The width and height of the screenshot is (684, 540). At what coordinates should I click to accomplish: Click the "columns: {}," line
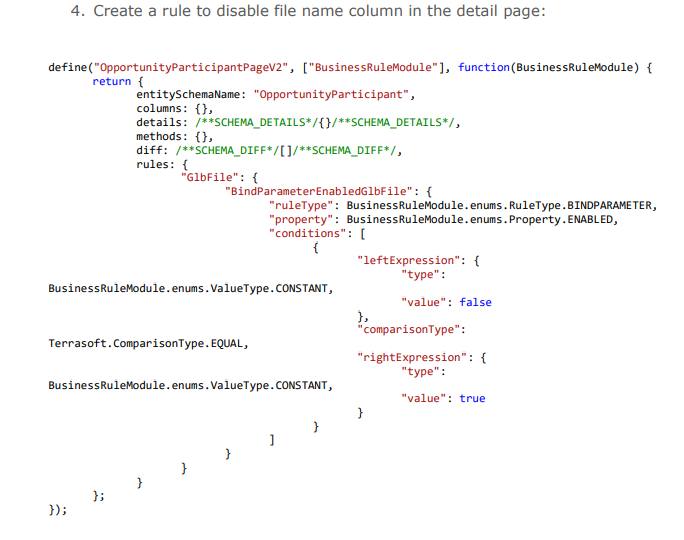(x=174, y=109)
